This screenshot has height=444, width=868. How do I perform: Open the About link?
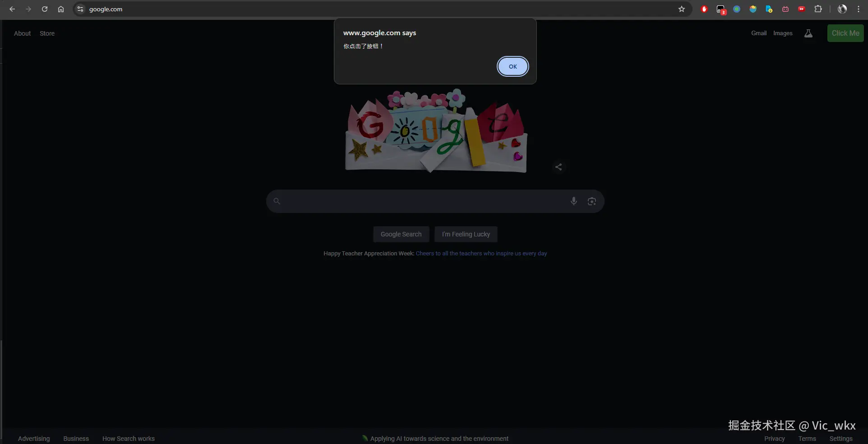22,33
